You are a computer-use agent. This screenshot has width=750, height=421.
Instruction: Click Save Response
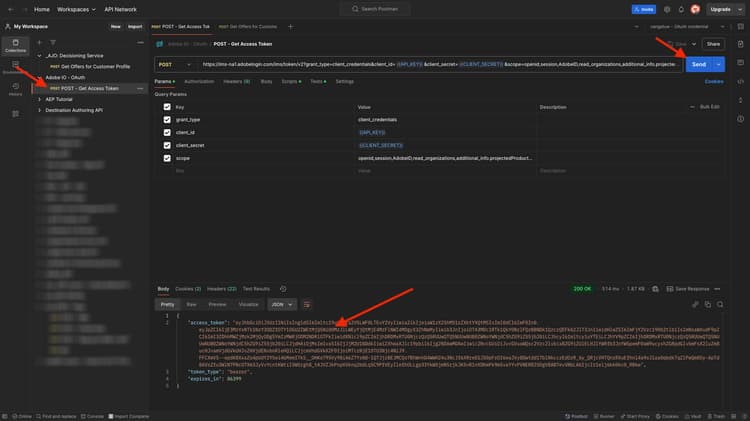pyautogui.click(x=688, y=289)
